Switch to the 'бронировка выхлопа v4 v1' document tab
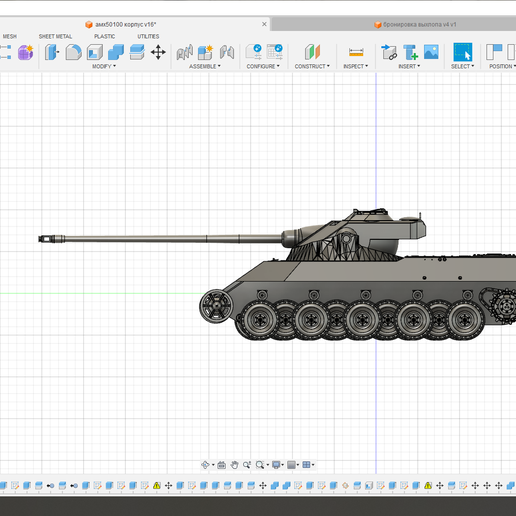Image resolution: width=516 pixels, height=516 pixels. (419, 24)
